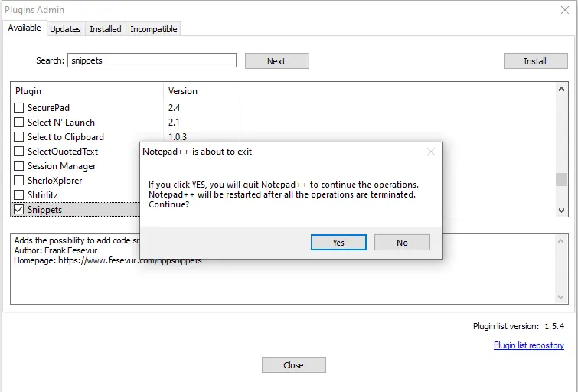Select the SecurePad row text
This screenshot has width=578, height=392.
point(48,108)
